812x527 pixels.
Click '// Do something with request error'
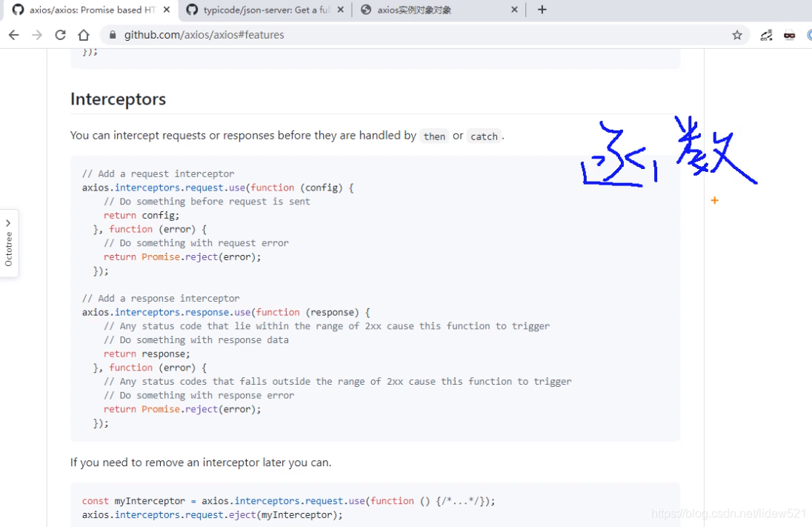pos(196,243)
